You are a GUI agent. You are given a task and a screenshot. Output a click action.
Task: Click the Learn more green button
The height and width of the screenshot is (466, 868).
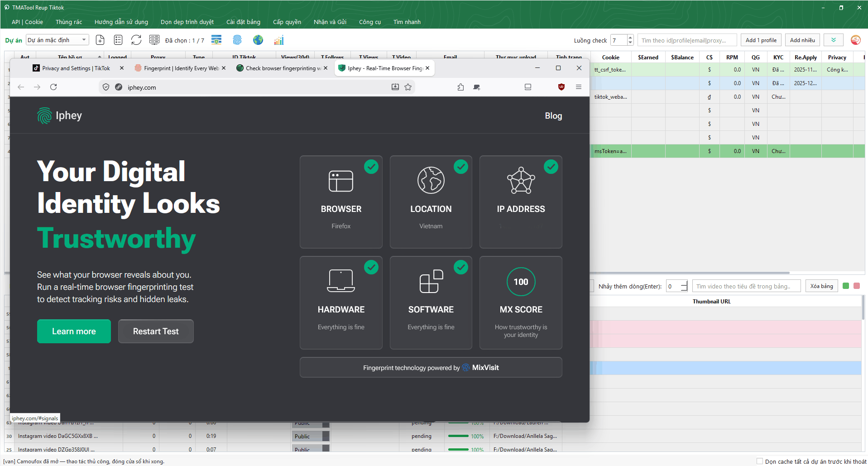point(74,331)
